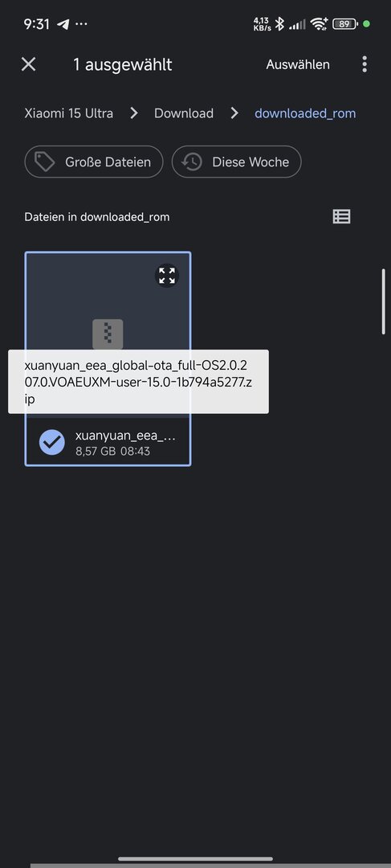
Task: Toggle the Diese Woche filter chip
Action: pyautogui.click(x=237, y=162)
